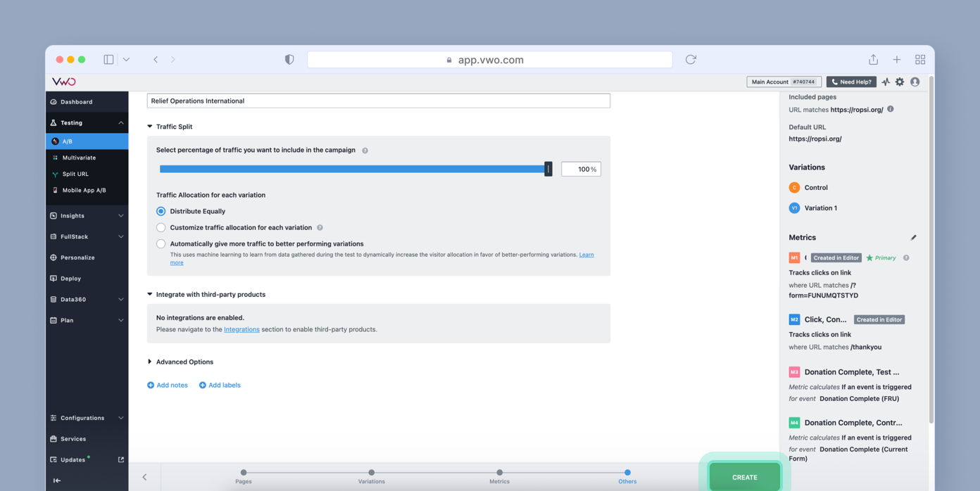Select the Multivariate testing option
Image resolution: width=980 pixels, height=491 pixels.
click(x=80, y=157)
